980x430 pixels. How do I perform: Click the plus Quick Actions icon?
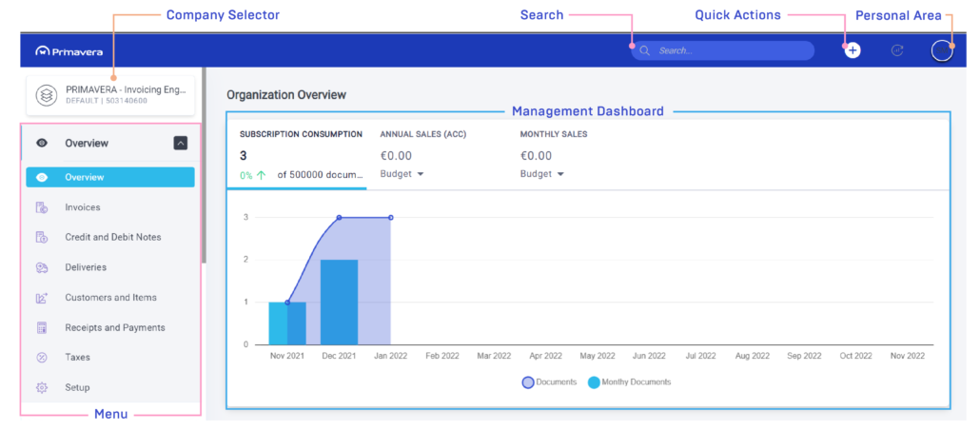(x=853, y=50)
